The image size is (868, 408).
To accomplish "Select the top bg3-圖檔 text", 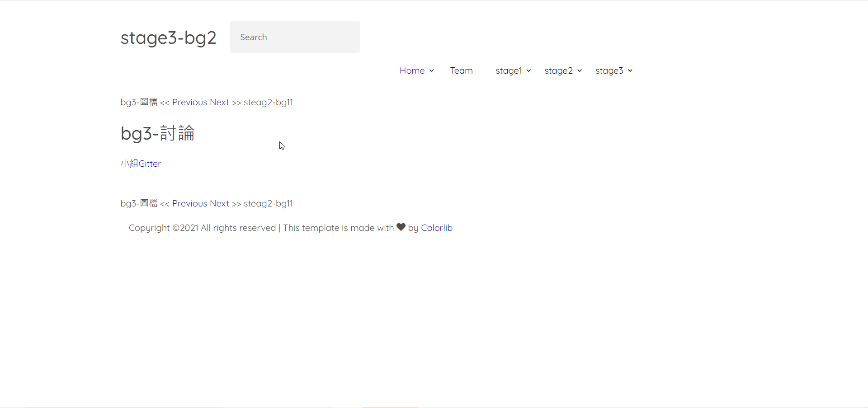I will (x=139, y=102).
